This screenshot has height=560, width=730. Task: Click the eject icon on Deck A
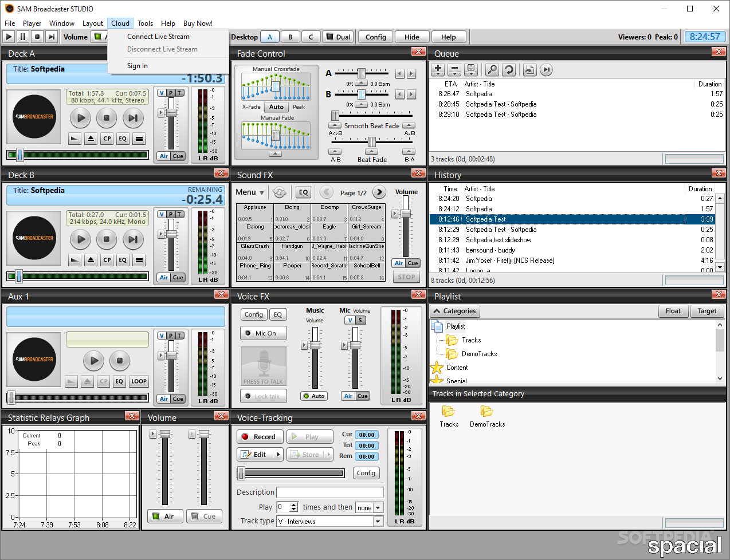[x=91, y=139]
